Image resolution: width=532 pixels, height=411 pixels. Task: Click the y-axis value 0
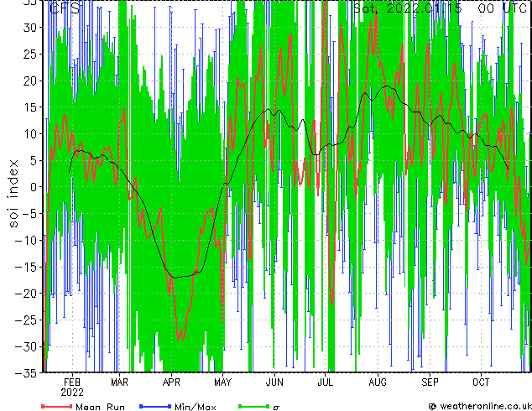point(34,187)
